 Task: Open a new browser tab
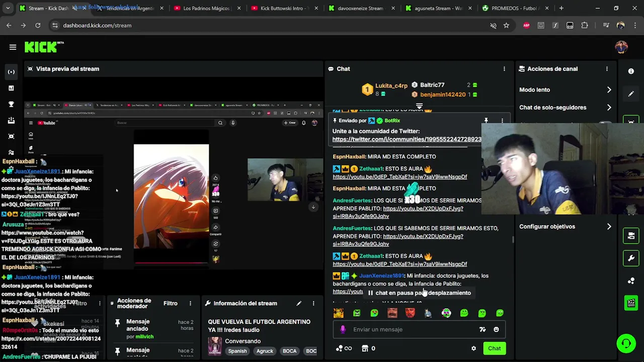click(x=561, y=8)
